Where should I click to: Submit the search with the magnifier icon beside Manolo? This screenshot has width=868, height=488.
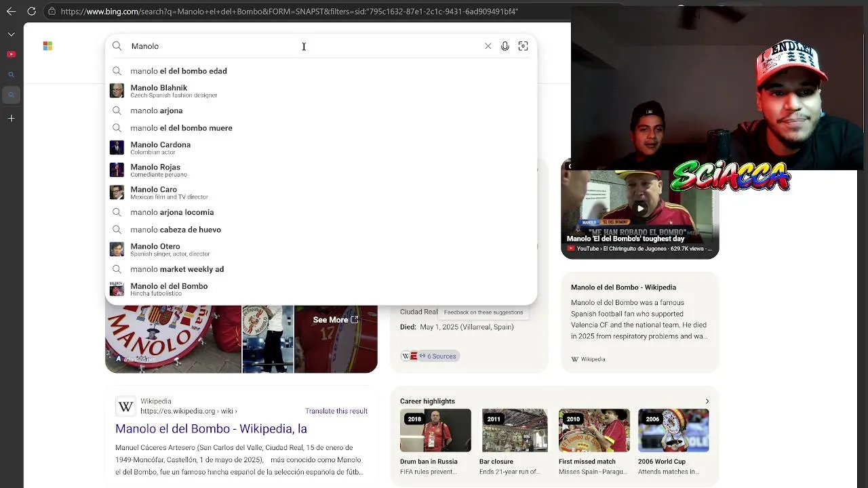tap(117, 46)
